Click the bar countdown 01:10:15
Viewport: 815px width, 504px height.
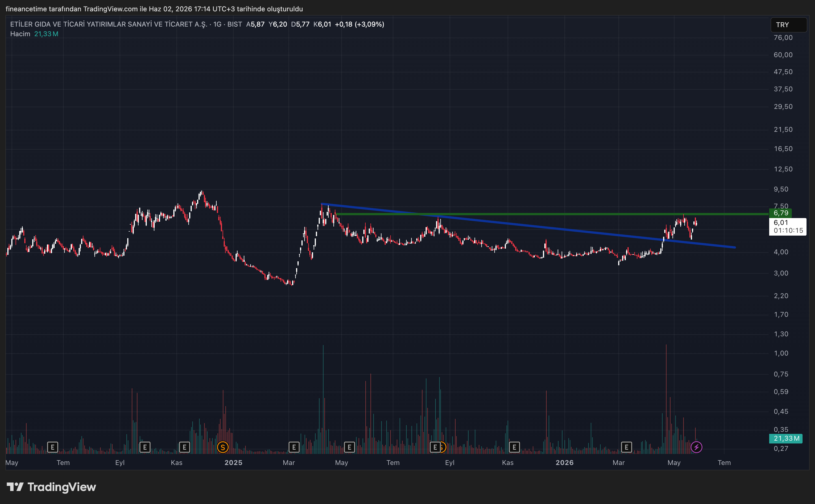[x=788, y=230]
